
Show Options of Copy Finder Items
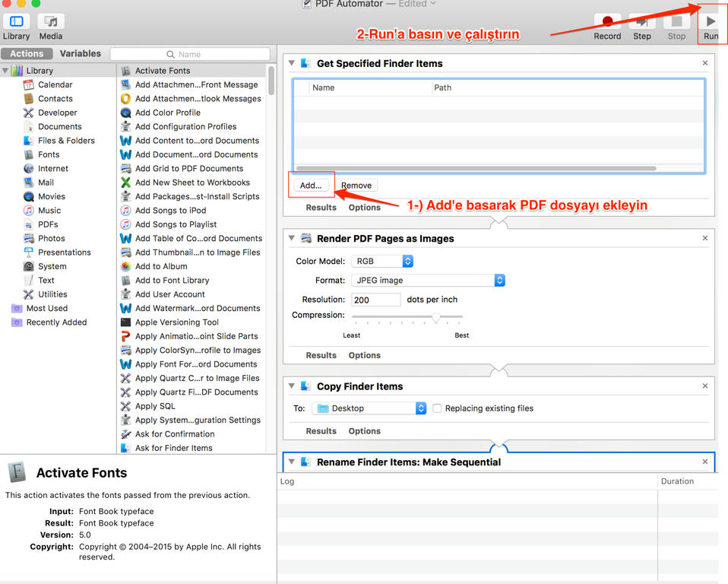[365, 431]
